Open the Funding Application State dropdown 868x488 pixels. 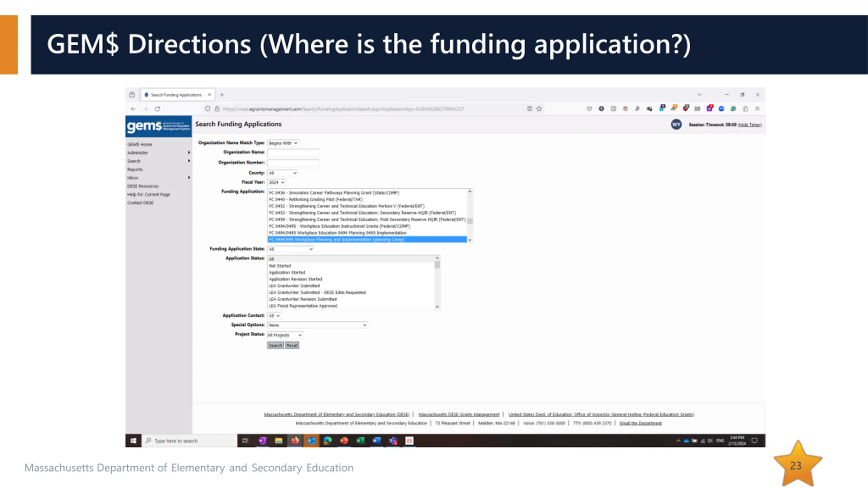291,249
